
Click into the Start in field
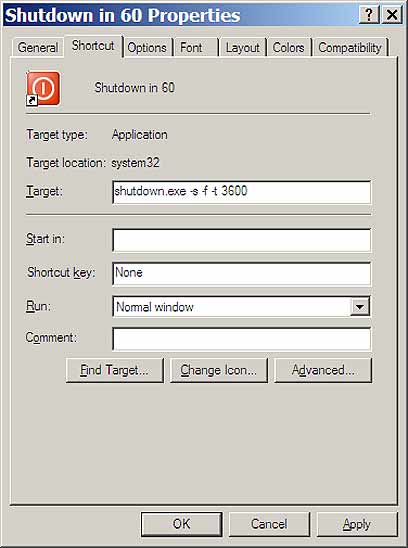point(241,240)
